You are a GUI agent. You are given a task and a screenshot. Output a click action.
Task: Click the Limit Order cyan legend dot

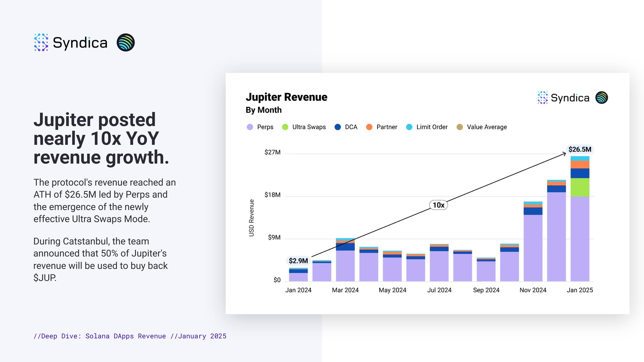409,127
